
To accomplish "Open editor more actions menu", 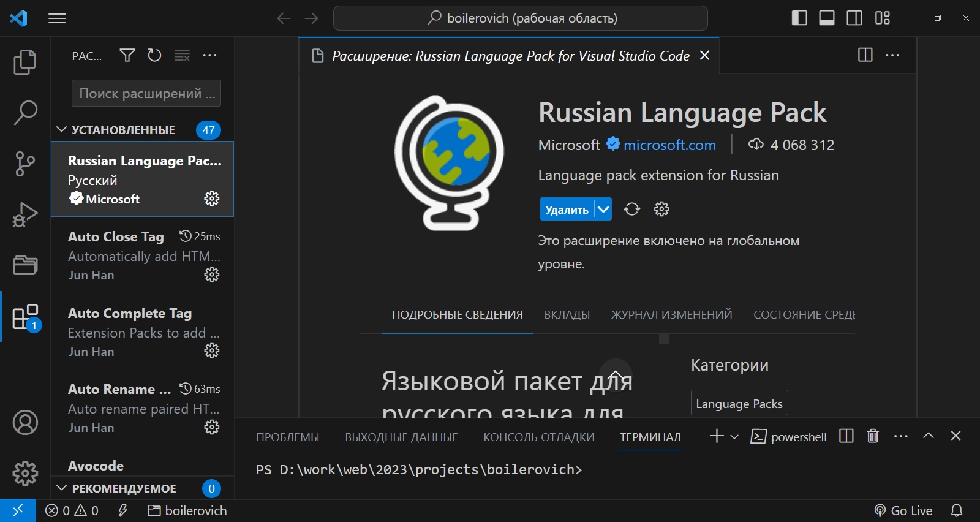I will [x=893, y=55].
